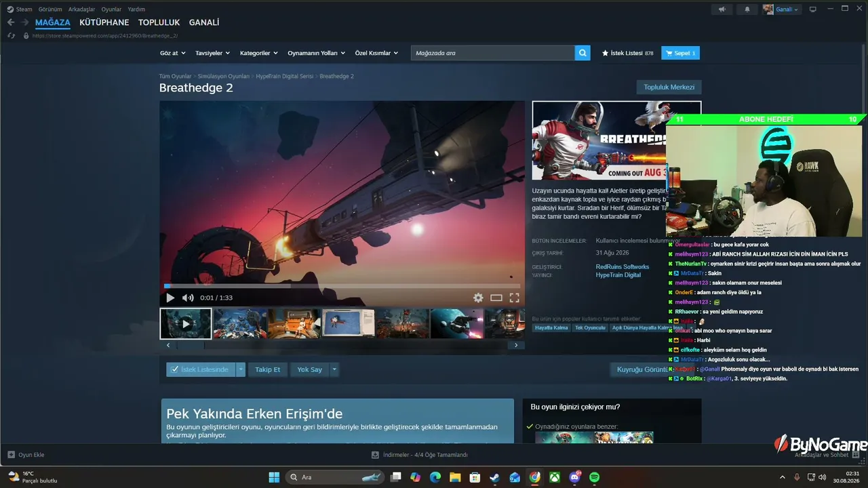
Task: Open the Görünüm menu
Action: coord(50,9)
